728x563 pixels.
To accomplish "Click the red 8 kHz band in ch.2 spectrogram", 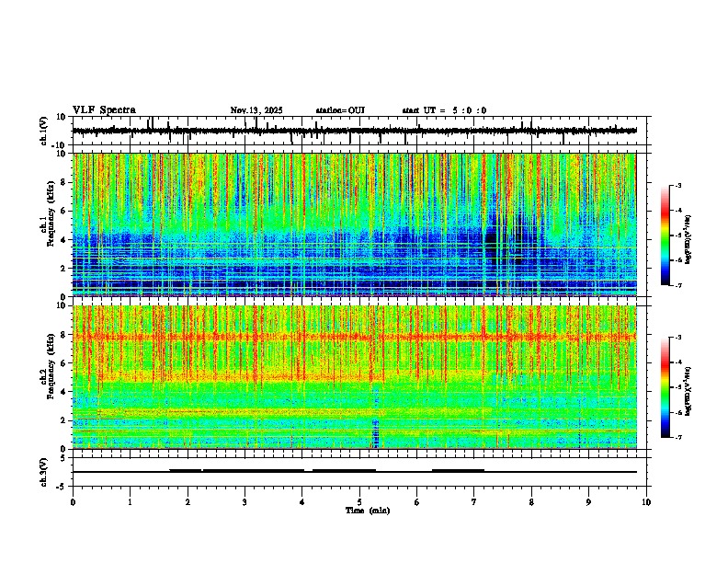I will click(354, 338).
